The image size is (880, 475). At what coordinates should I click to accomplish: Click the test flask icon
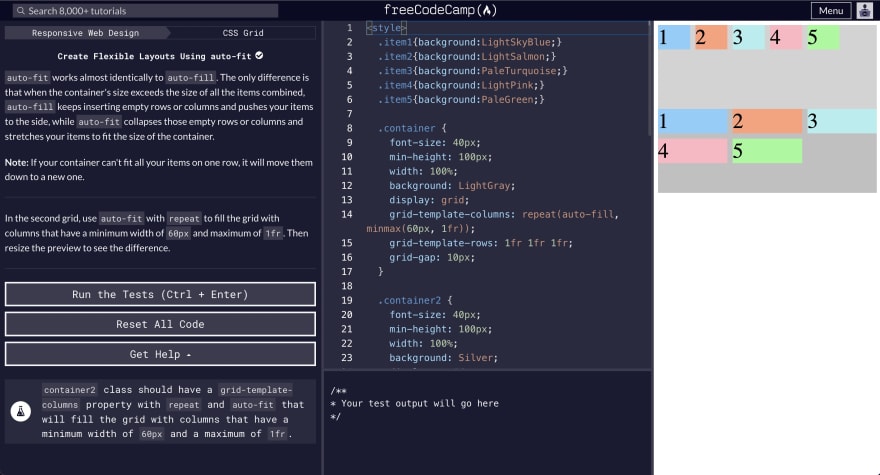click(21, 412)
